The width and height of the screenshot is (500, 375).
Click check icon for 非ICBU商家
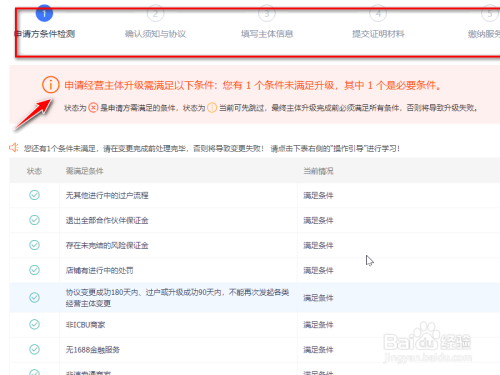34,324
